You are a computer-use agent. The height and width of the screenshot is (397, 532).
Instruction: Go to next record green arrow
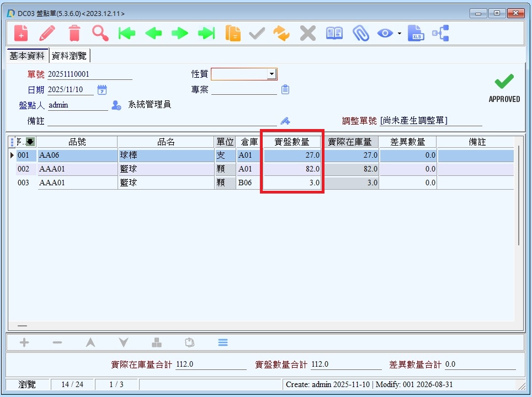tap(180, 33)
